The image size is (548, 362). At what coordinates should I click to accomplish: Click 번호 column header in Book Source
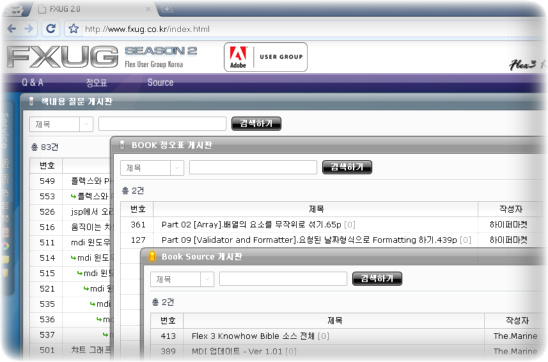(168, 320)
